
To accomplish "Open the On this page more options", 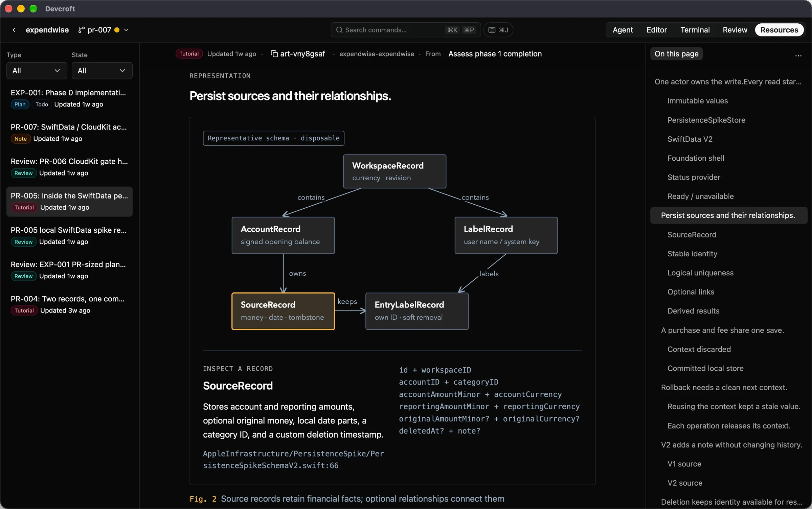I will 798,55.
